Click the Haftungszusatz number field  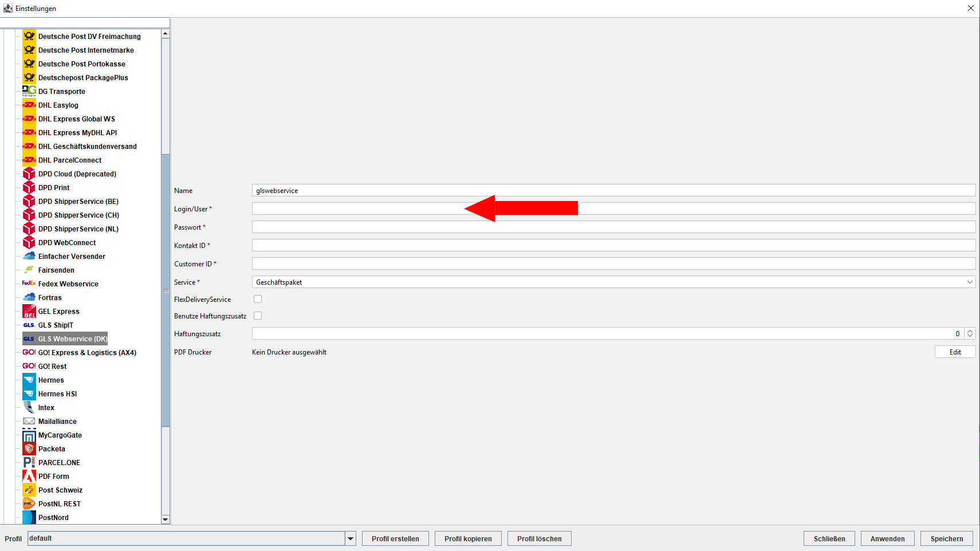pos(608,333)
